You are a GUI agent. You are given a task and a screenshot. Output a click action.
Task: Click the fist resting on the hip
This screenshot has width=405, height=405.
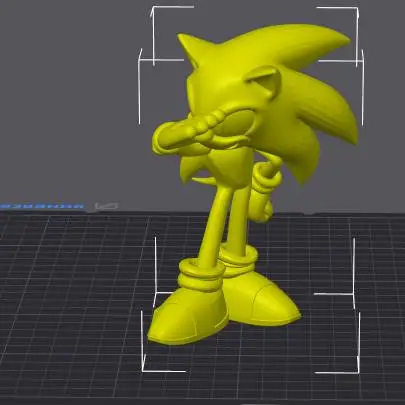tap(265, 208)
